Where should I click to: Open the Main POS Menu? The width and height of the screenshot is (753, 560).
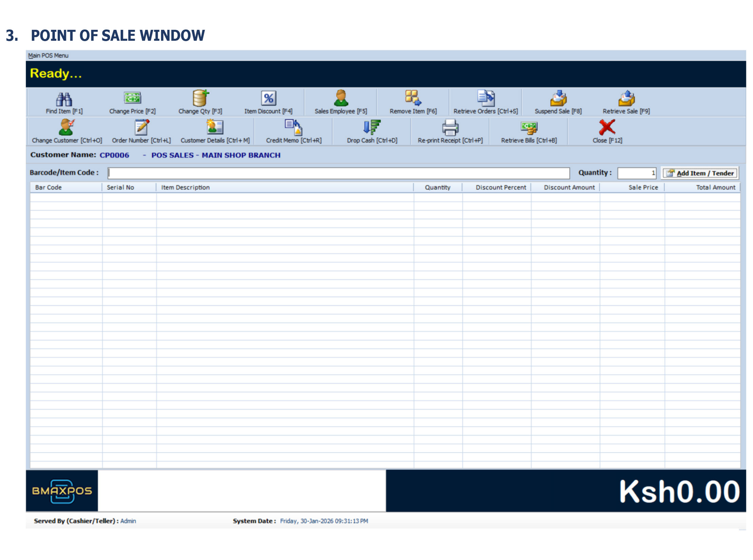[48, 56]
